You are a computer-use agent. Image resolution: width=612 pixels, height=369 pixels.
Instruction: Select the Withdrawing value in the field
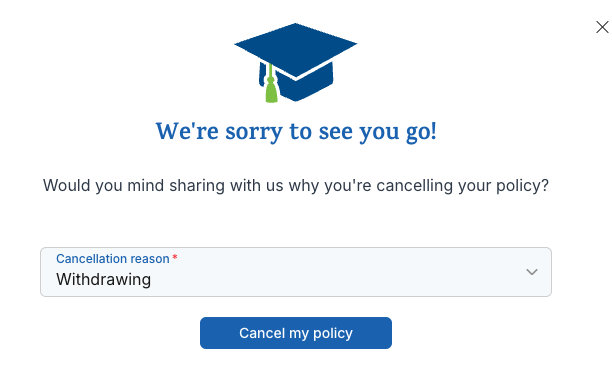pos(103,280)
